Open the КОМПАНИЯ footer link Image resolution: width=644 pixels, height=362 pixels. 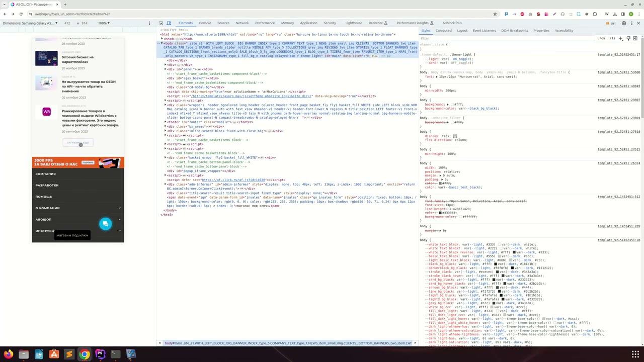tap(46, 174)
